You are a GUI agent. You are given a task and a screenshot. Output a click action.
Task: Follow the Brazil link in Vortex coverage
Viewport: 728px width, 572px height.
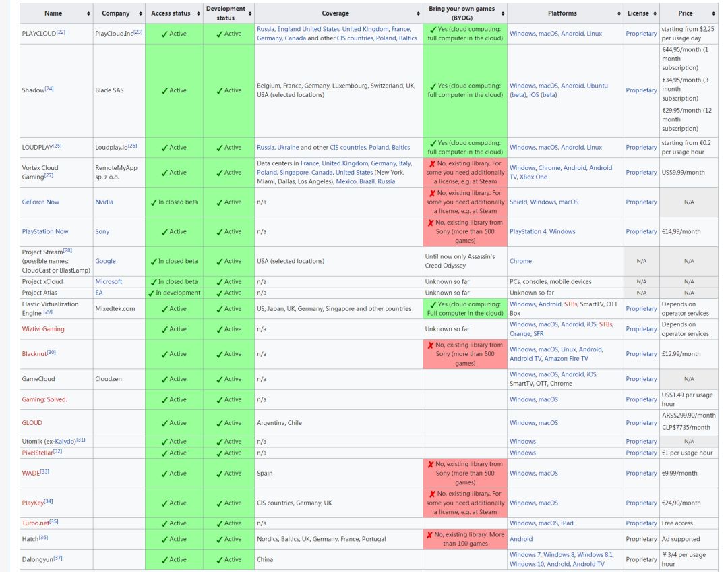pyautogui.click(x=367, y=181)
